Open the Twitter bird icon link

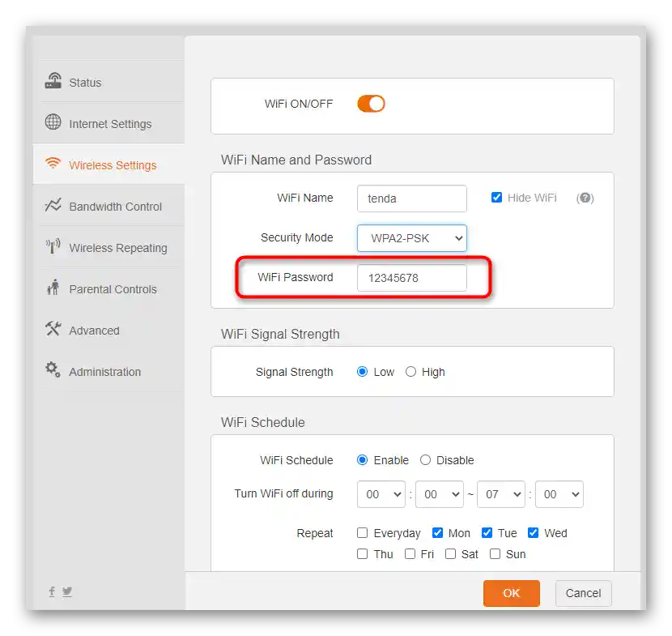[x=67, y=591]
